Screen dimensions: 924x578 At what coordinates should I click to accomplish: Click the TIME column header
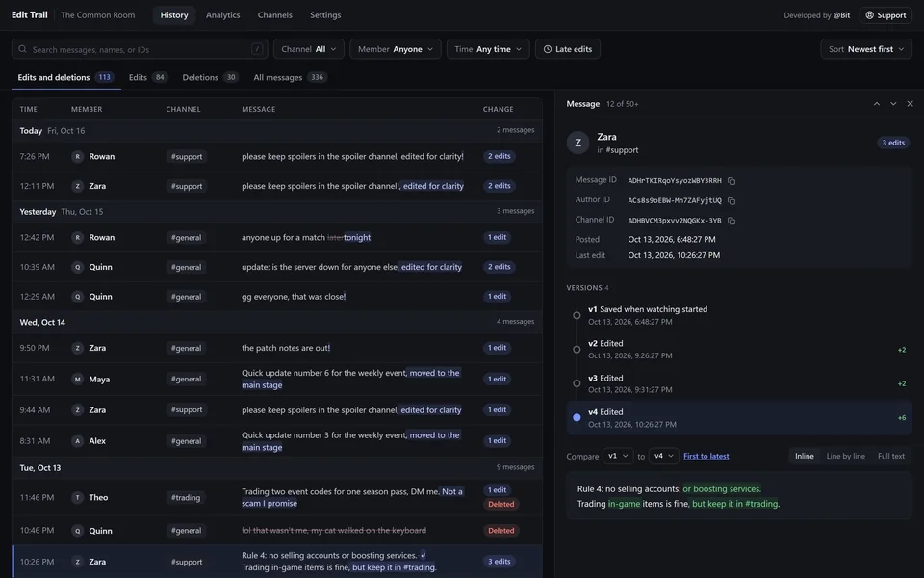[x=28, y=109]
